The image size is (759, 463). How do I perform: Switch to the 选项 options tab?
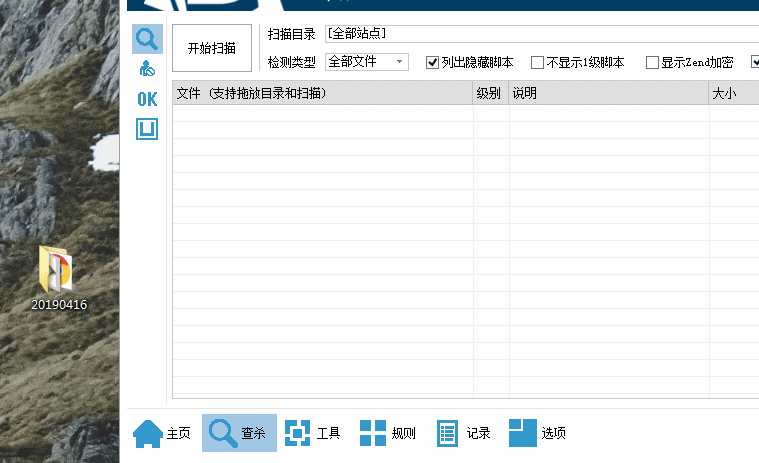point(538,433)
